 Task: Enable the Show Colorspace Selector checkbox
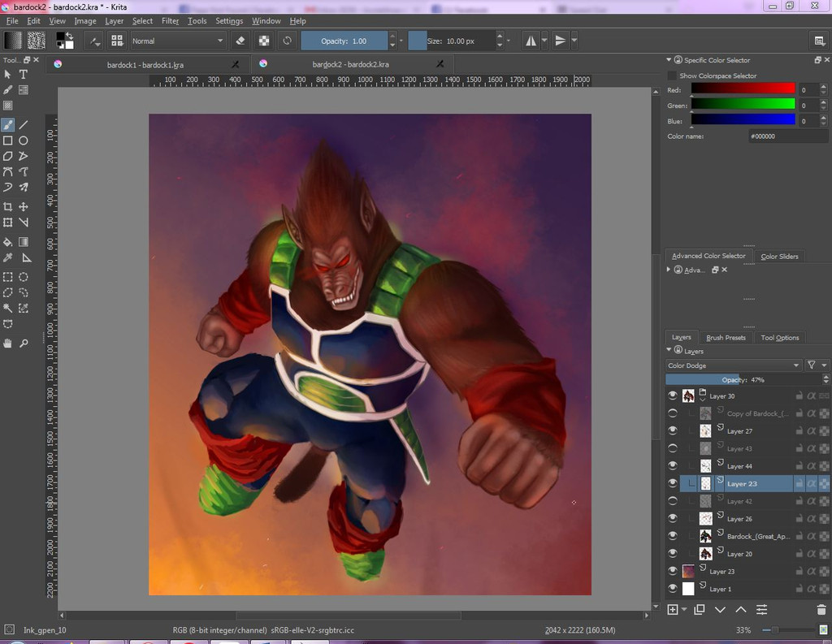pos(672,76)
